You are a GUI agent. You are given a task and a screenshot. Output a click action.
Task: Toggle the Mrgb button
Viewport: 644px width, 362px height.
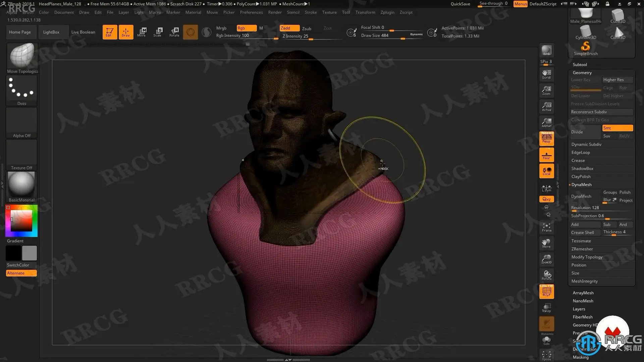pyautogui.click(x=221, y=28)
